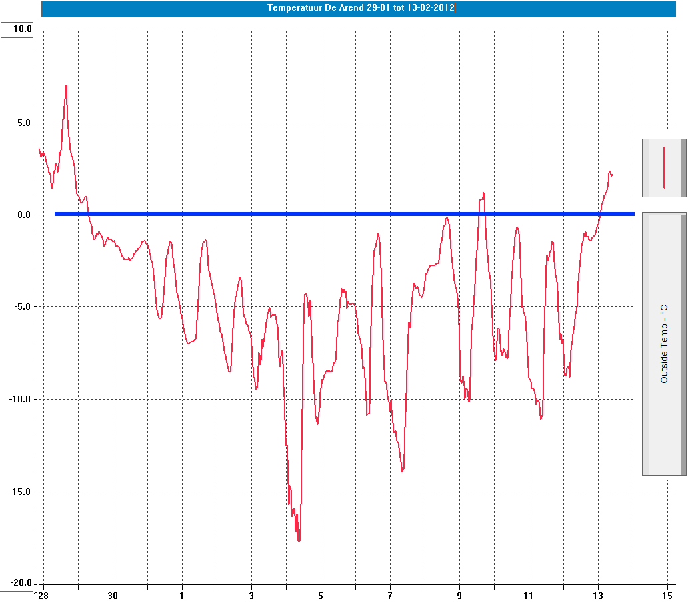This screenshot has width=700, height=611.
Task: Click the red line legend button
Action: [x=664, y=168]
